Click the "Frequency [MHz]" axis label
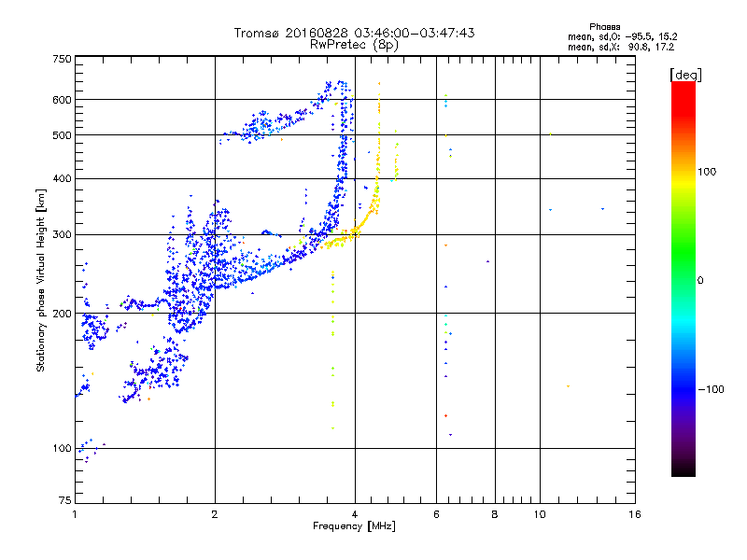The width and height of the screenshot is (747, 560). pyautogui.click(x=354, y=526)
